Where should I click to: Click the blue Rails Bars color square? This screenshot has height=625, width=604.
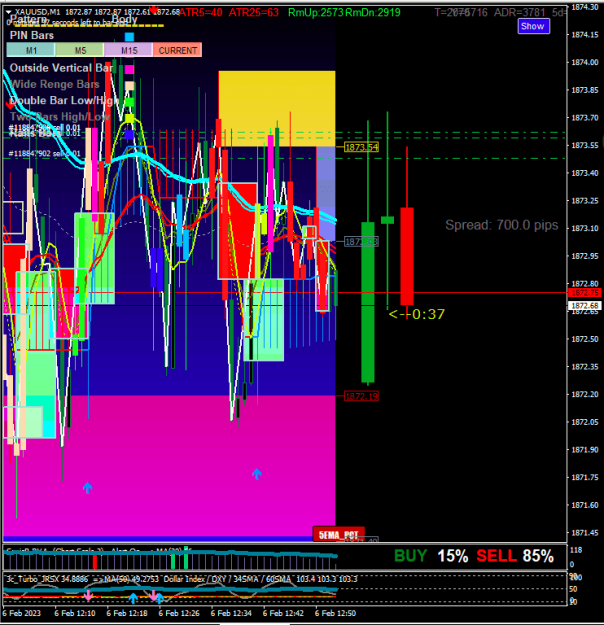pyautogui.click(x=129, y=134)
